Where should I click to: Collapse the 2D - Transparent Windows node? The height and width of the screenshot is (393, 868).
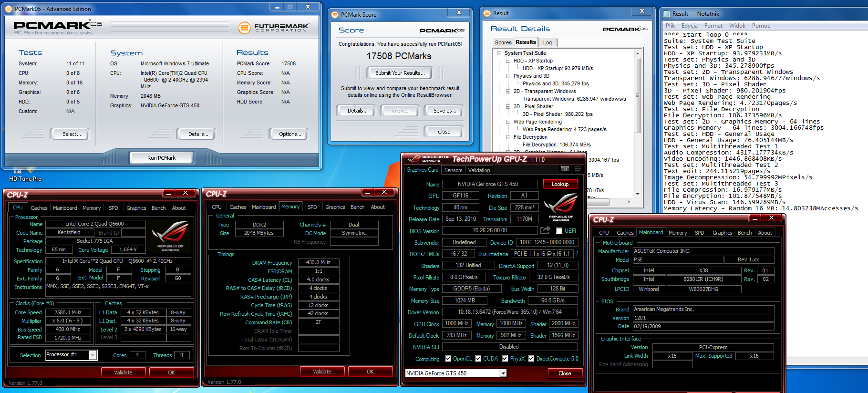508,91
